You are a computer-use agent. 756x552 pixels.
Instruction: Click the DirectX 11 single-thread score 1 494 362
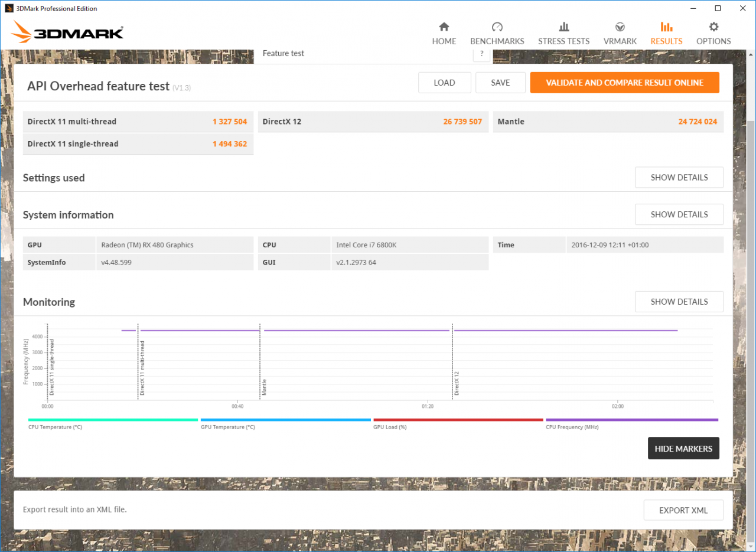[x=230, y=144]
